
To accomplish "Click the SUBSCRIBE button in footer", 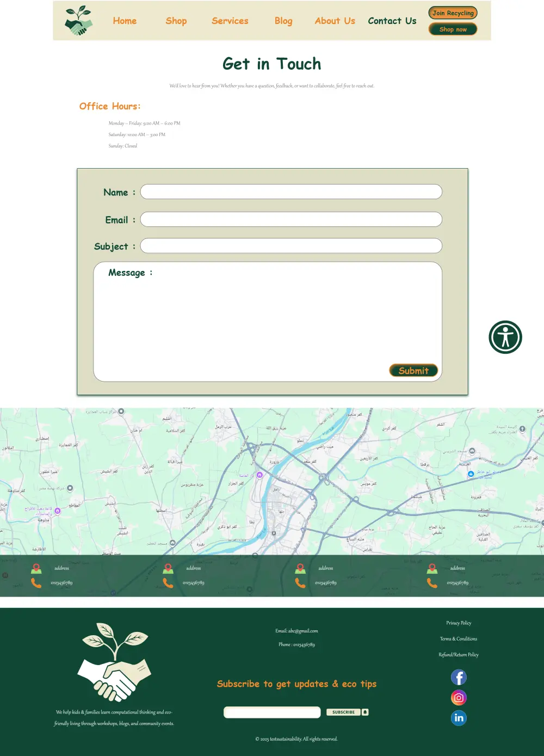I will click(343, 712).
